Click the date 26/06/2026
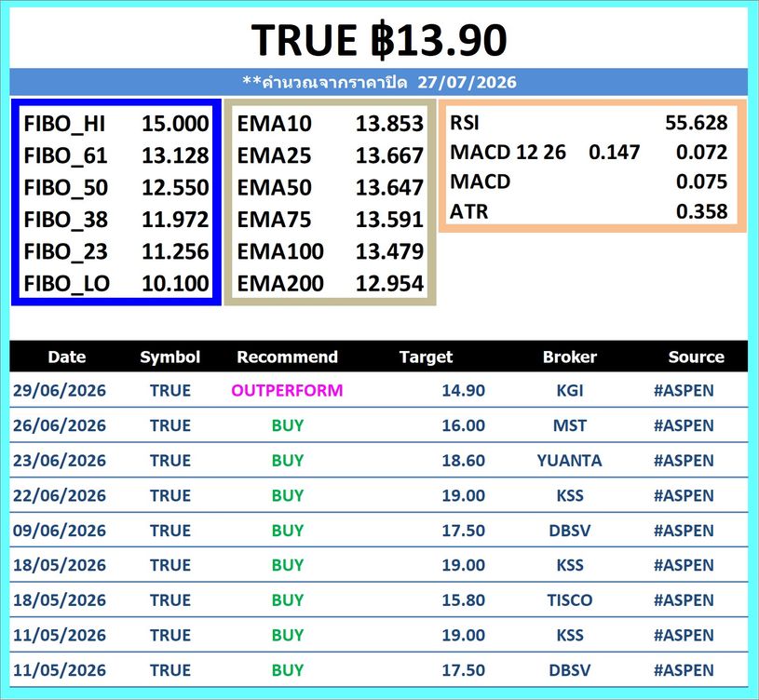Viewport: 759px width, 700px height. click(59, 425)
